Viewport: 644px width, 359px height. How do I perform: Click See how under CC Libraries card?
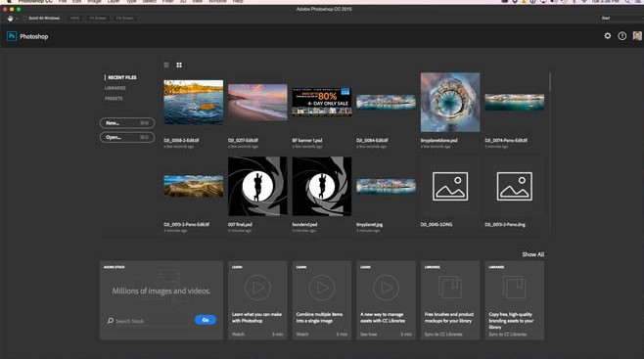click(368, 335)
